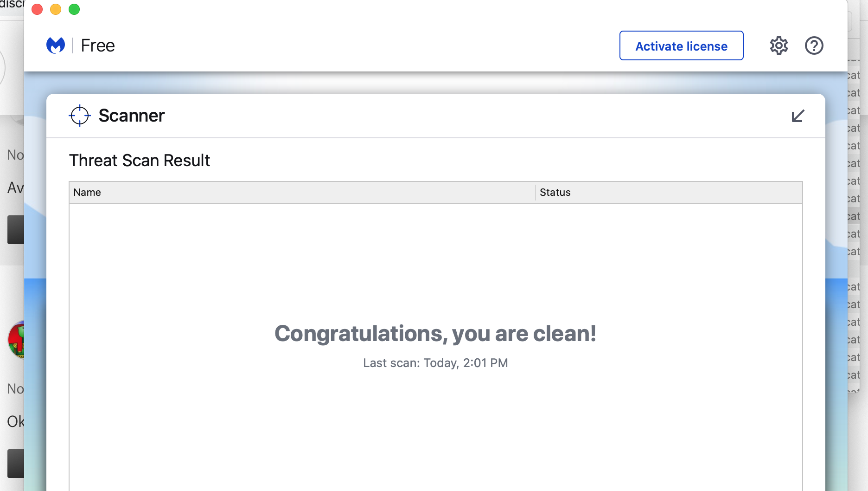Click the lower dark square at left edge

click(16, 463)
